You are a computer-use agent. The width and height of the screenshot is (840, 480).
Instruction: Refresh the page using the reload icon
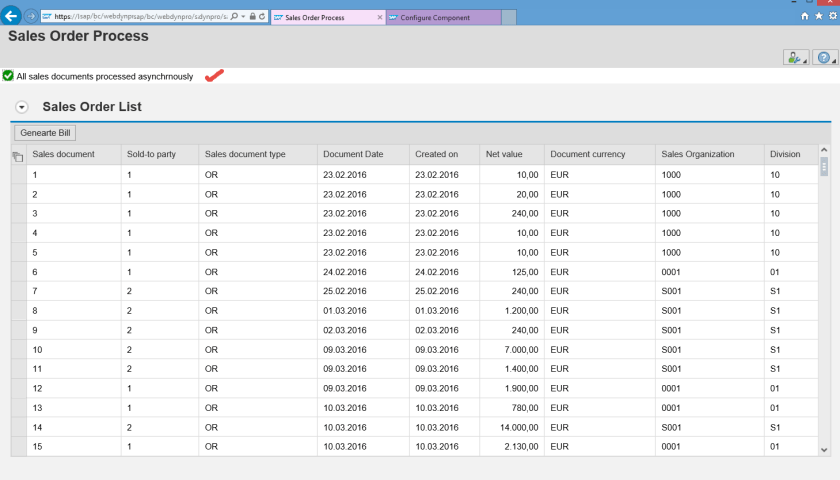(261, 17)
